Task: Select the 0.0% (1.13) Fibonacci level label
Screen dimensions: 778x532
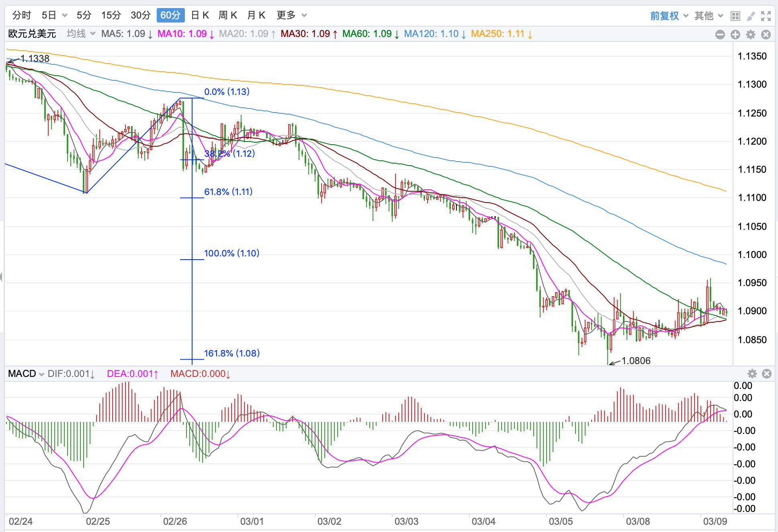Action: tap(227, 92)
